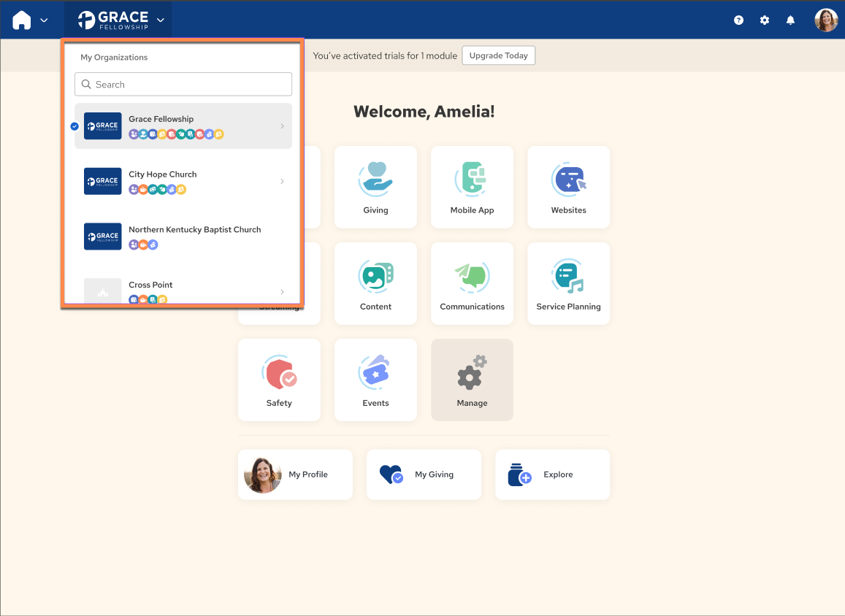
Task: Open My Profile
Action: point(295,474)
